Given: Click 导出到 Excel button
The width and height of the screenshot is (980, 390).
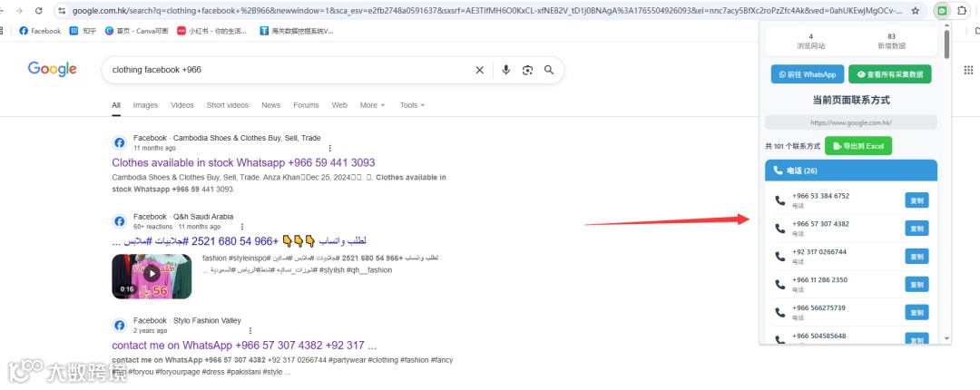Looking at the screenshot, I should pos(858,146).
